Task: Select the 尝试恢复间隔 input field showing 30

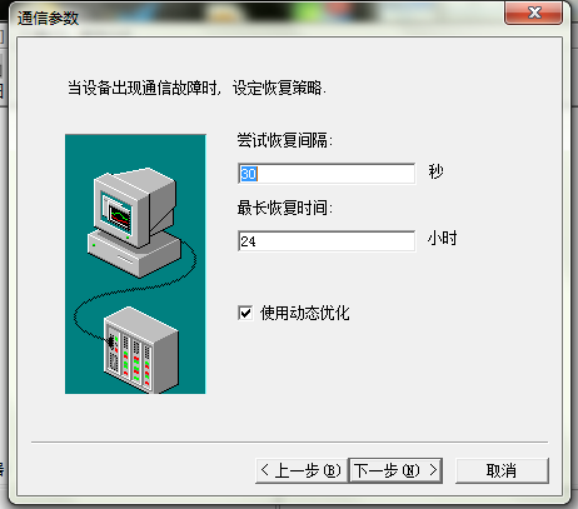Action: pos(327,174)
